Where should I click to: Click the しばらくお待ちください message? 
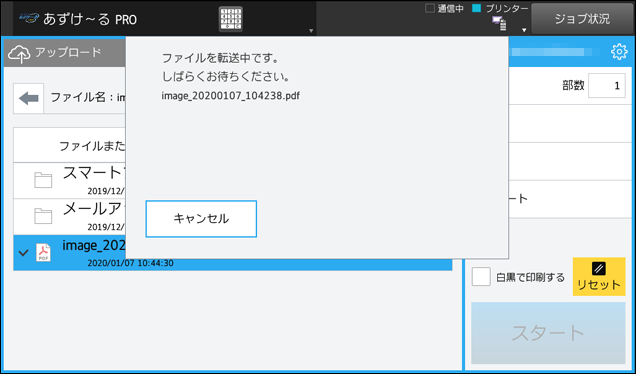pos(226,77)
